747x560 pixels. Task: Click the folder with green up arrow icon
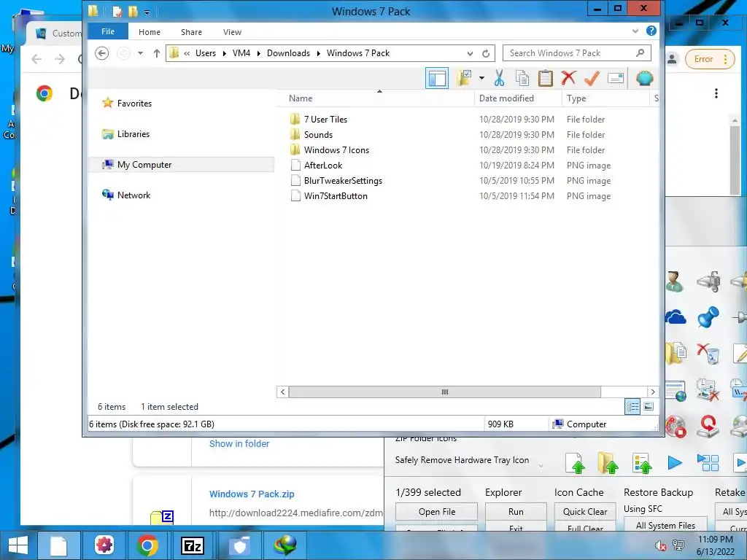tap(608, 463)
